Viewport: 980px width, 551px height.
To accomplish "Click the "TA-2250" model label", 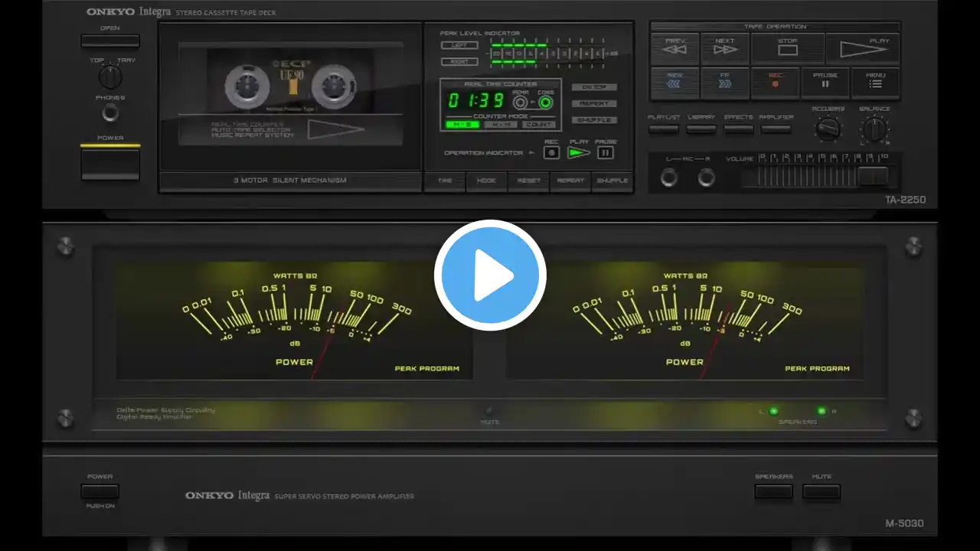I will [x=905, y=201].
